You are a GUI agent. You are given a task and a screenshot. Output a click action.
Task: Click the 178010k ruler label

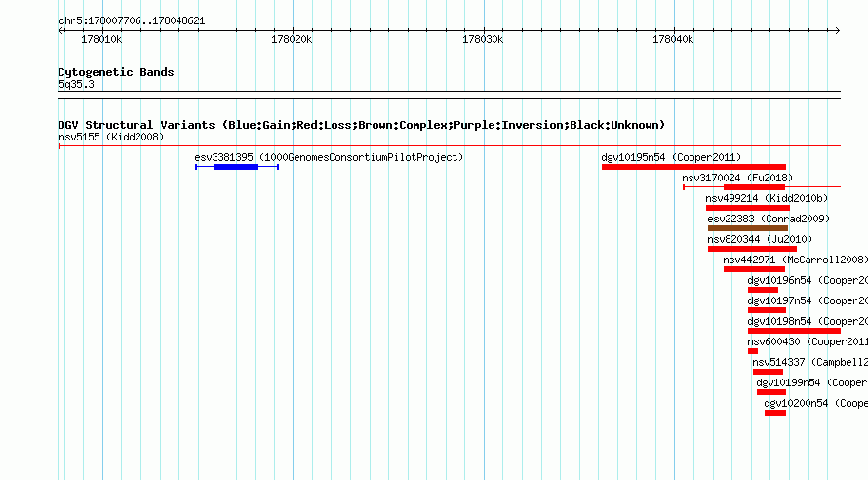101,39
